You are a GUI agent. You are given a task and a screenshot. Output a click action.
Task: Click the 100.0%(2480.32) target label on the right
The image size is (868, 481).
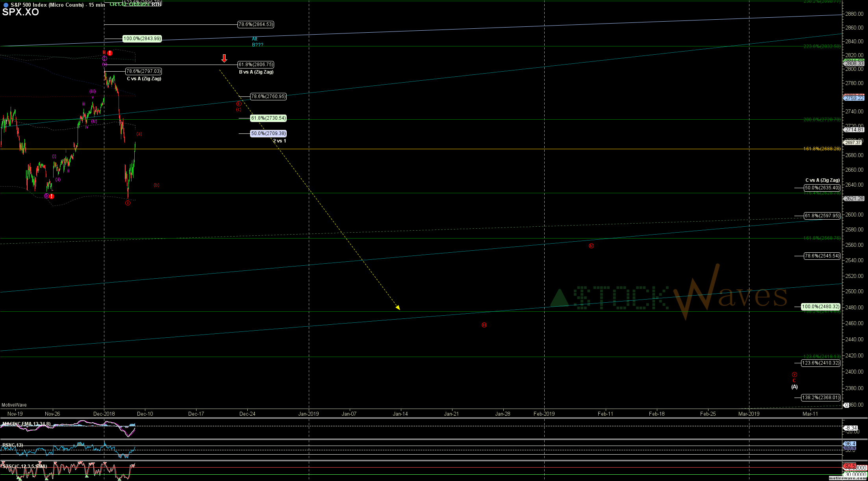pyautogui.click(x=821, y=307)
